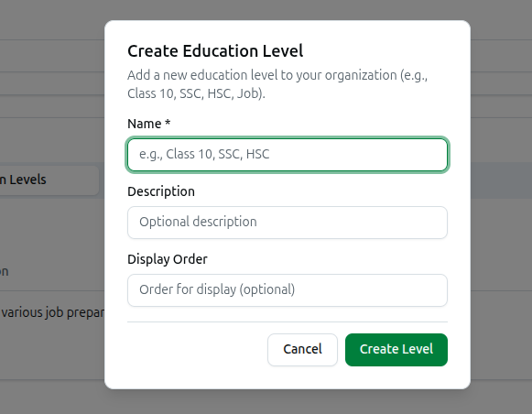The image size is (532, 414).
Task: Confirm with the Create Level button
Action: tap(396, 350)
